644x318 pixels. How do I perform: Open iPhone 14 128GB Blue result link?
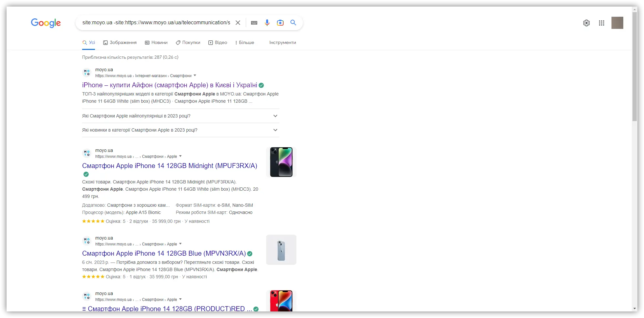164,253
